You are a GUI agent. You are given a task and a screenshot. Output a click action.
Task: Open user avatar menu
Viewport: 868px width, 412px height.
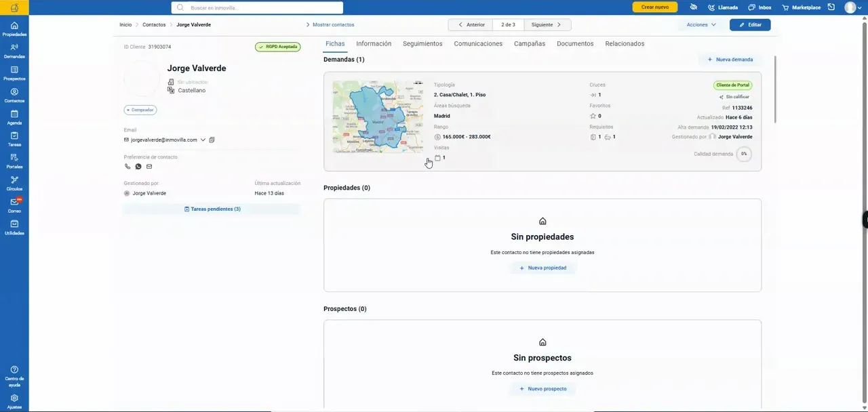click(x=850, y=7)
